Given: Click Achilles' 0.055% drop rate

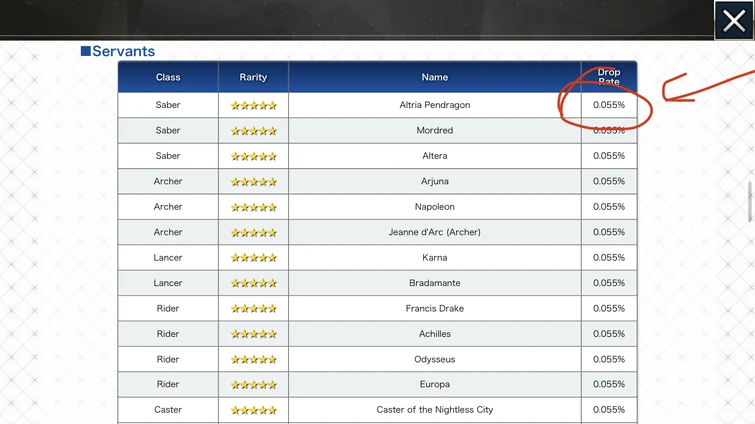Looking at the screenshot, I should click(x=609, y=334).
